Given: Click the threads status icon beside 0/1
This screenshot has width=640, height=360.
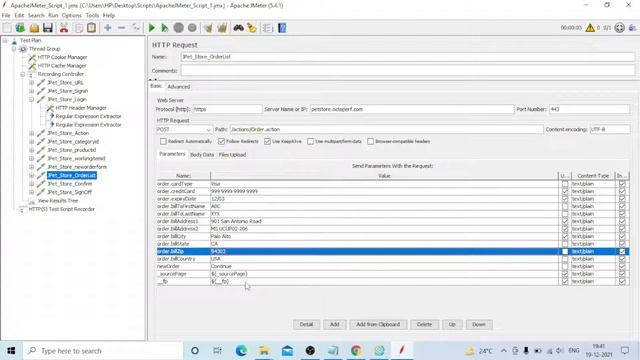Looking at the screenshot, I should click(620, 28).
